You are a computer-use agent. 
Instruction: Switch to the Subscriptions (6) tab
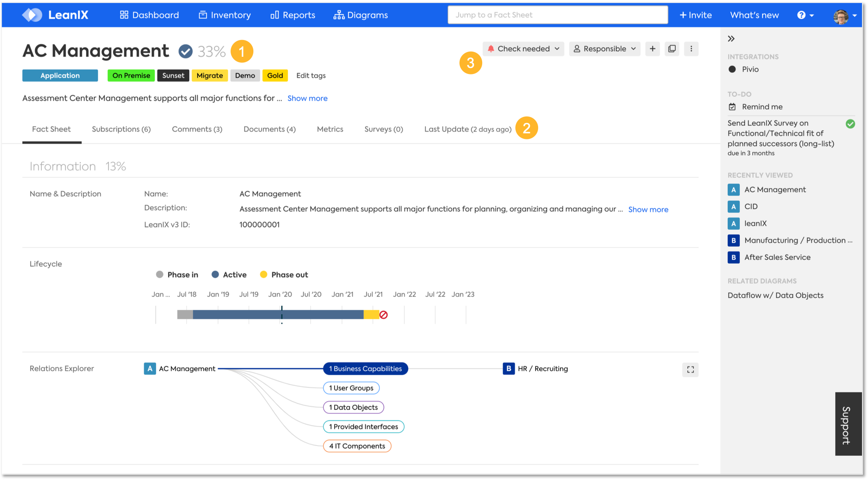(x=121, y=129)
